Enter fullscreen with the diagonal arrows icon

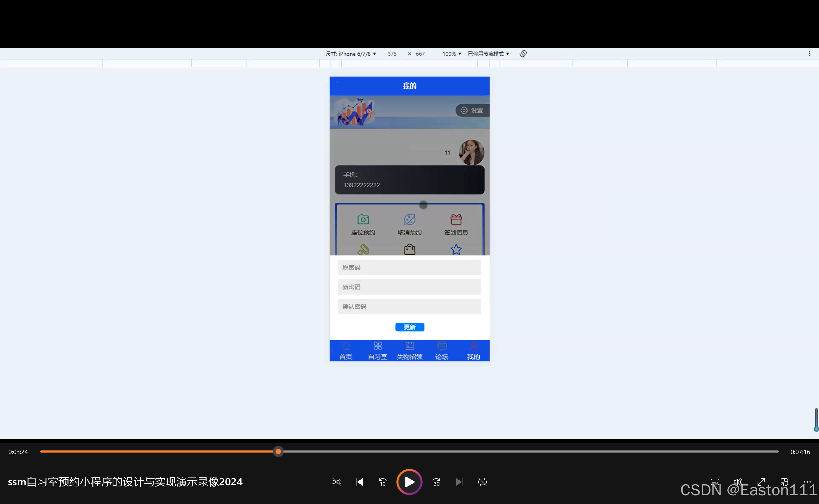click(x=761, y=482)
